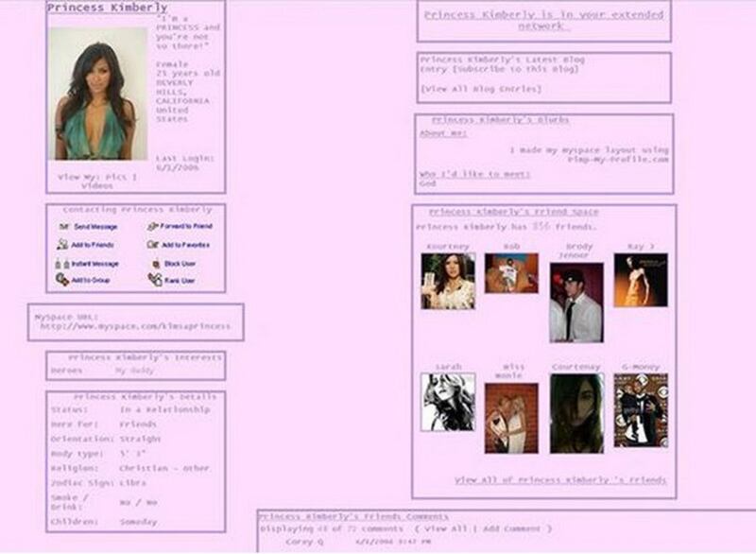
Task: Open Sarah's black-and-white friend photo
Action: point(448,402)
